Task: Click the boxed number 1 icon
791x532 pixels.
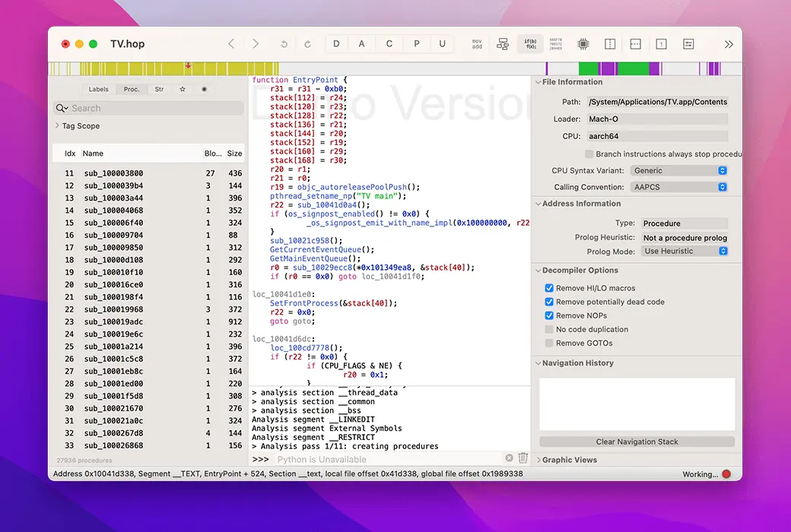Action: [x=661, y=44]
